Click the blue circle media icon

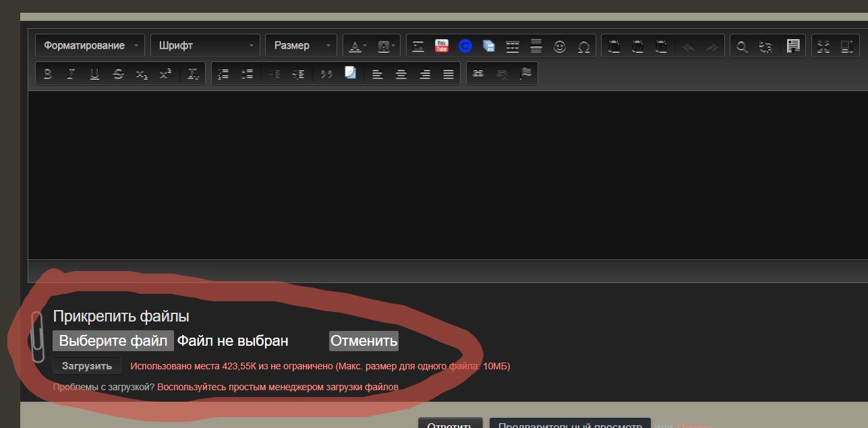point(465,46)
